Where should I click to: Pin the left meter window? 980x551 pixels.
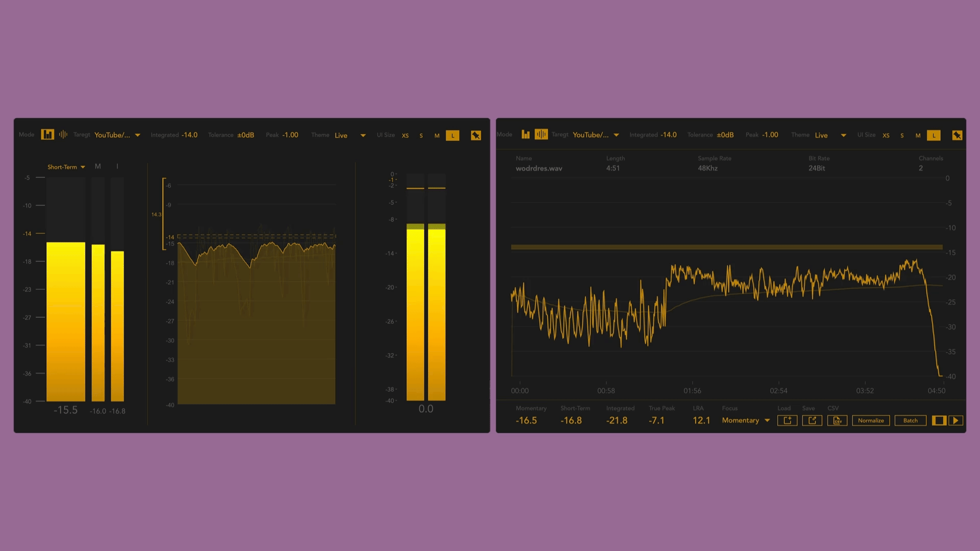pyautogui.click(x=476, y=135)
